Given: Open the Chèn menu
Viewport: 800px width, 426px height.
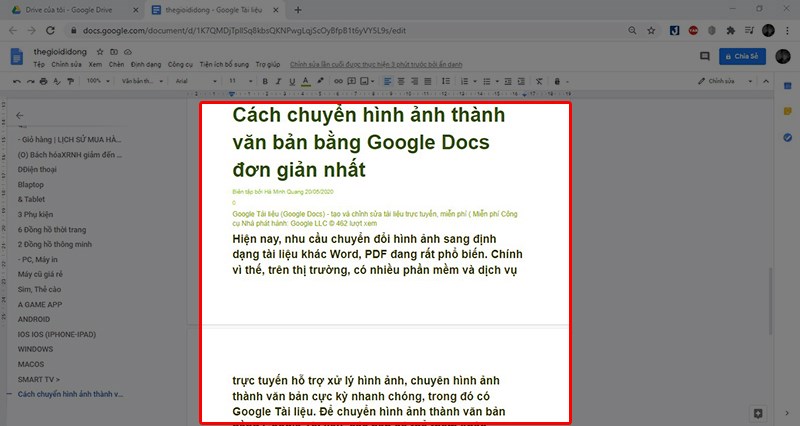Looking at the screenshot, I should (x=116, y=64).
